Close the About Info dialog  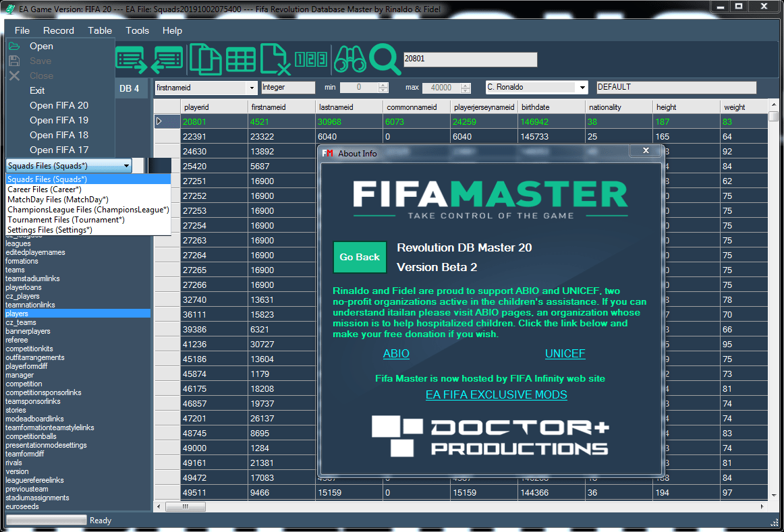pos(646,150)
